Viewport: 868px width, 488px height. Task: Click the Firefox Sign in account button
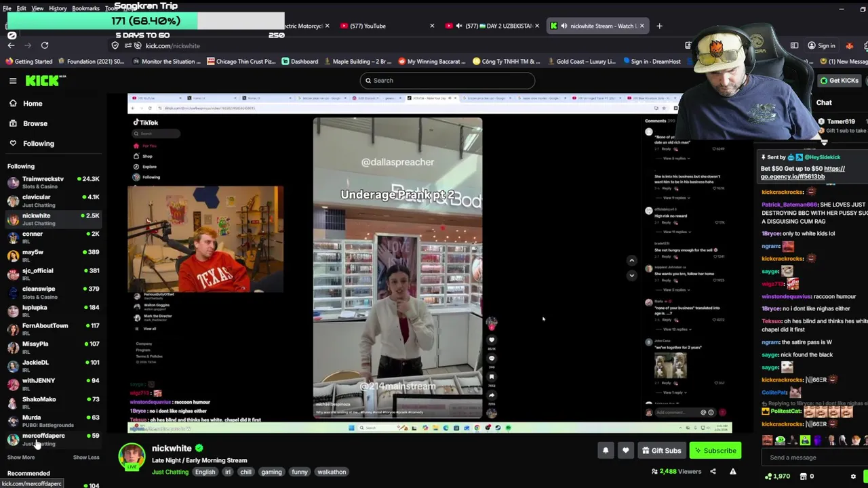point(821,45)
